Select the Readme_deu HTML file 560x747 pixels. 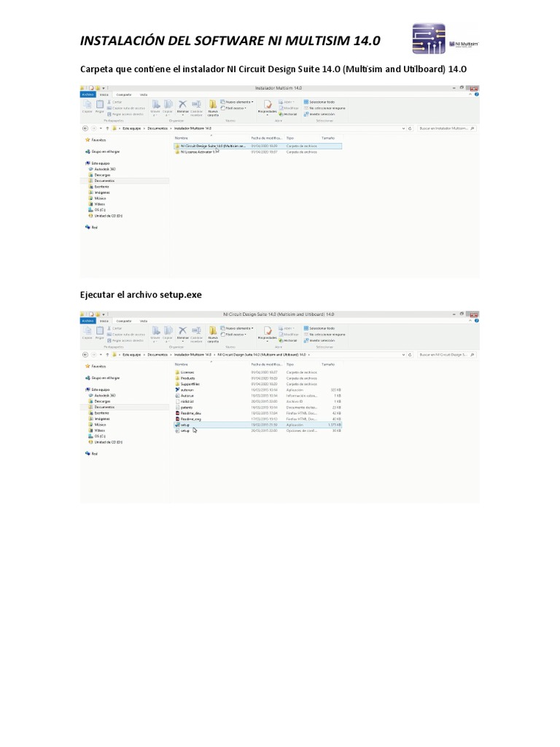pos(257,413)
